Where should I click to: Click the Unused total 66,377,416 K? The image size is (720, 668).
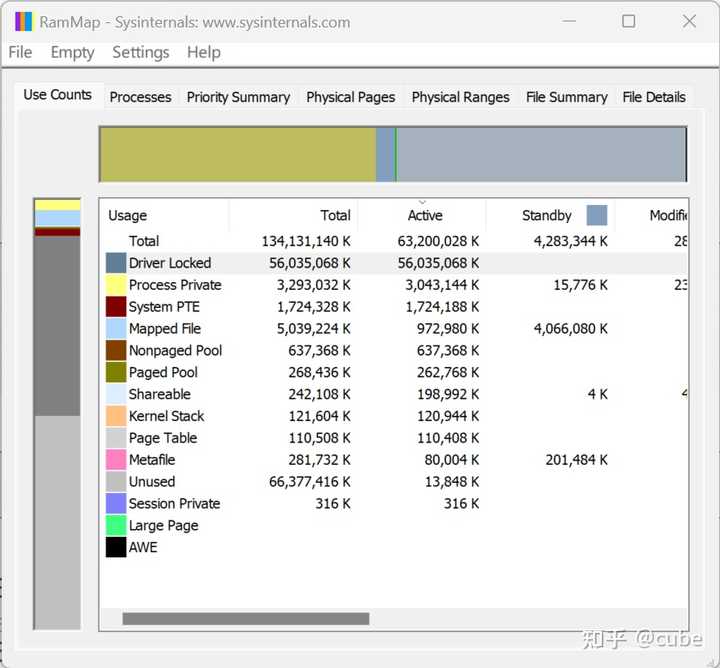point(309,482)
